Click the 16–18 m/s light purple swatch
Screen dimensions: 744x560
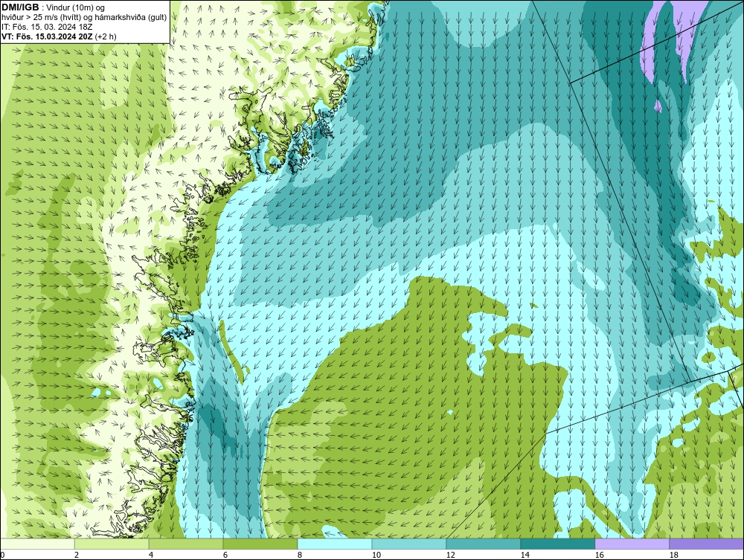[632, 544]
